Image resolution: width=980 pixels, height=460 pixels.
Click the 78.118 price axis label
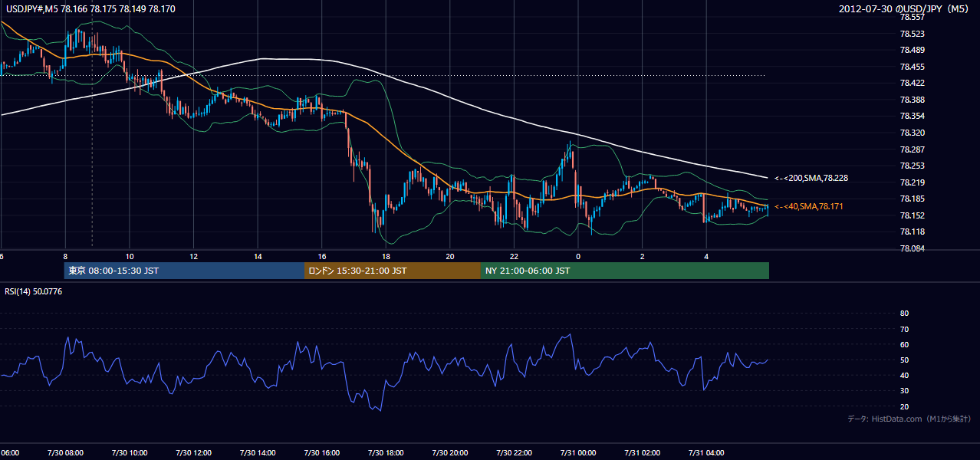coord(913,232)
